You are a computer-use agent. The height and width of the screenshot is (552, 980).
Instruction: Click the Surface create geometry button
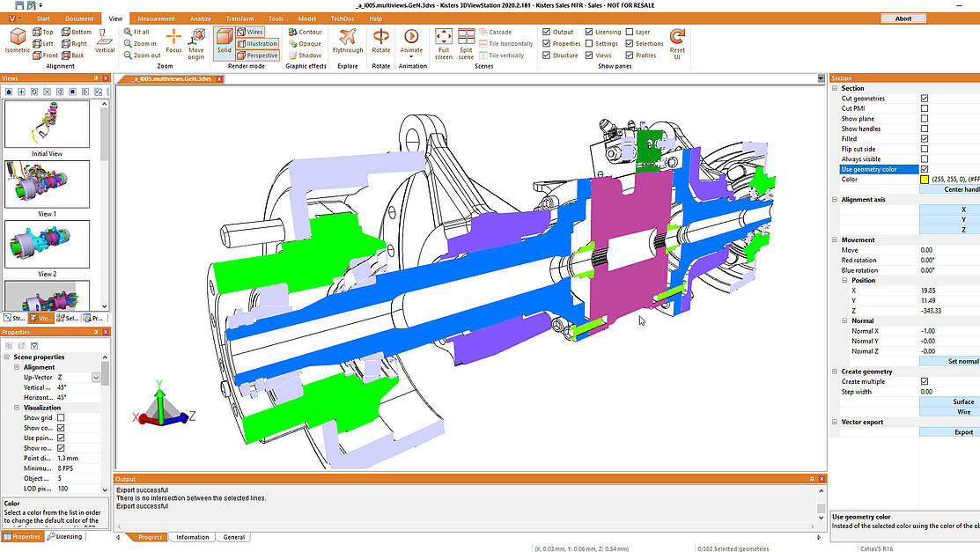(949, 402)
